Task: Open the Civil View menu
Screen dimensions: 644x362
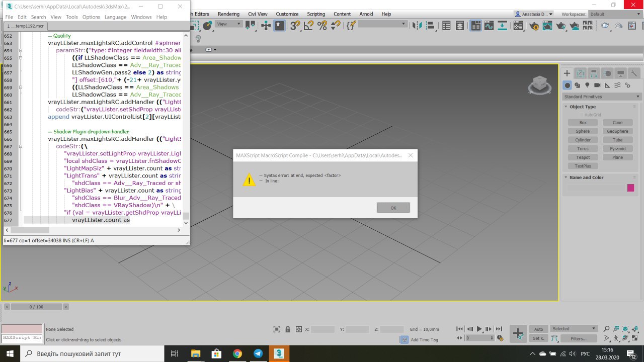Action: (x=258, y=14)
